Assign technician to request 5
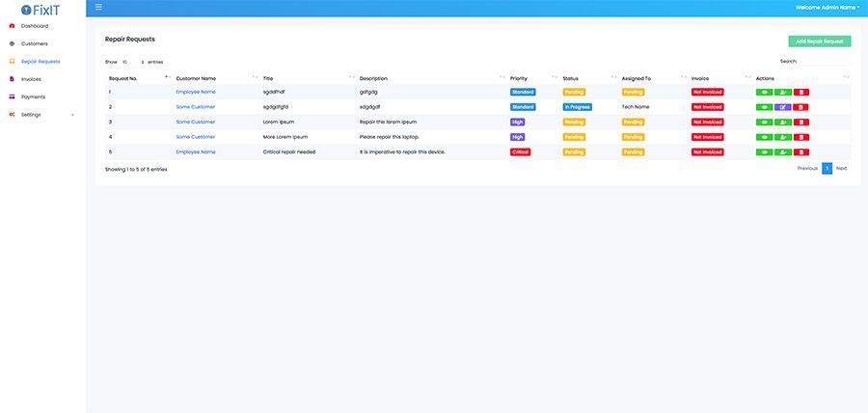 (783, 151)
